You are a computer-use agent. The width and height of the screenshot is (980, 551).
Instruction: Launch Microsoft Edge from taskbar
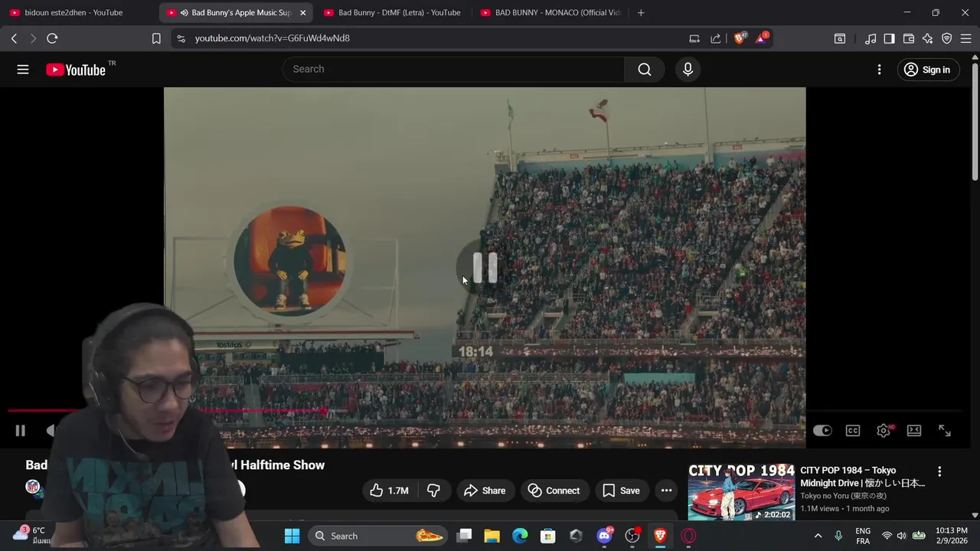(520, 536)
